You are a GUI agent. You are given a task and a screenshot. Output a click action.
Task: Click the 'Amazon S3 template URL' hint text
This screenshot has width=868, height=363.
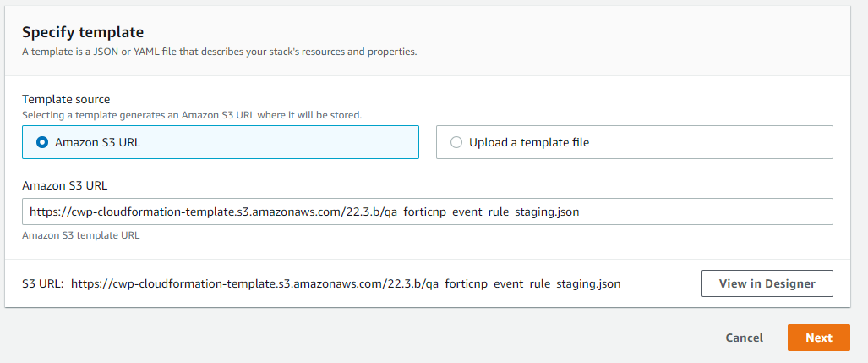(x=80, y=235)
